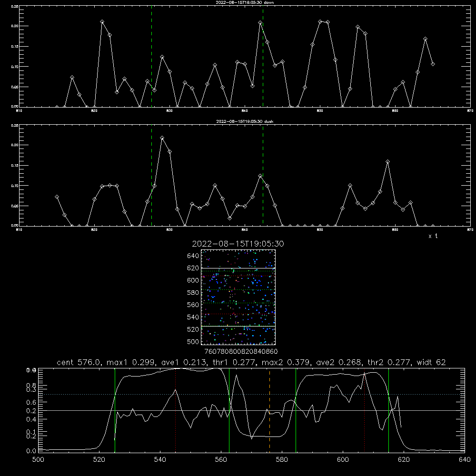Click the '640' y-axis label beside pixel image
Image resolution: width=476 pixels, height=476 pixels.
click(193, 256)
